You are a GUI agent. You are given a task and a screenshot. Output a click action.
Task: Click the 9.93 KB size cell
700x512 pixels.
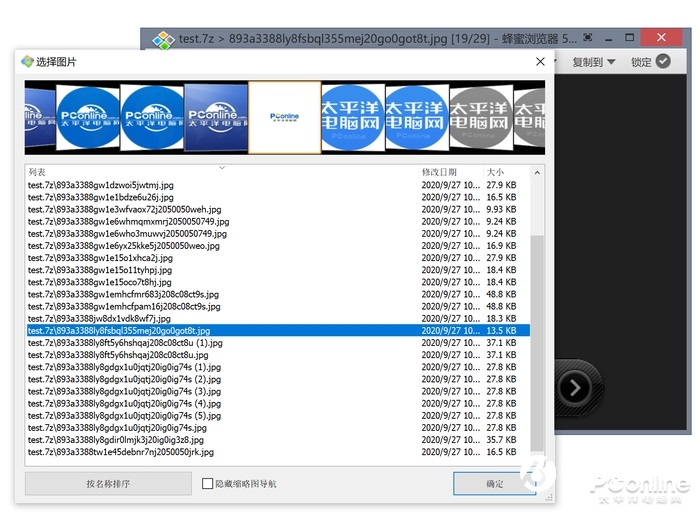(501, 209)
